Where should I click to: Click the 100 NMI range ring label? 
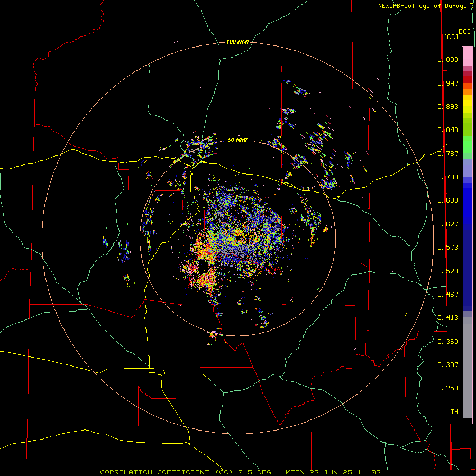coord(237,42)
